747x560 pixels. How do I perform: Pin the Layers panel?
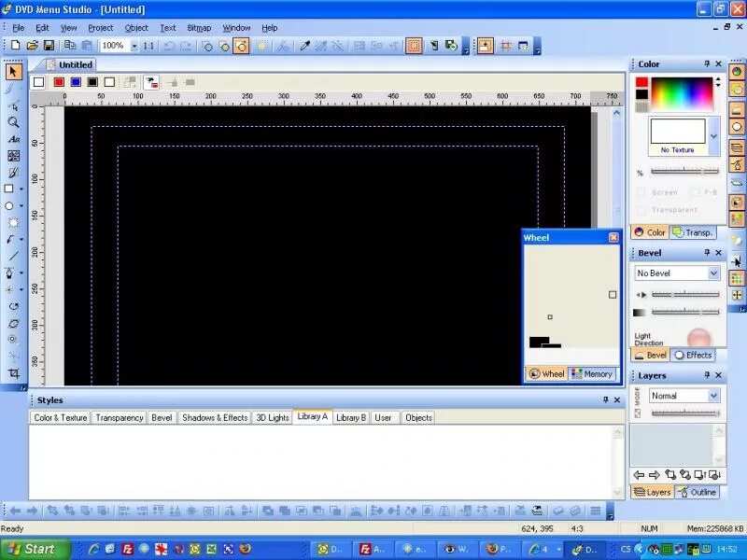click(x=707, y=375)
